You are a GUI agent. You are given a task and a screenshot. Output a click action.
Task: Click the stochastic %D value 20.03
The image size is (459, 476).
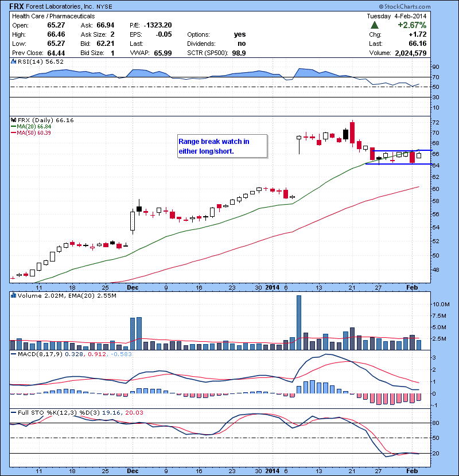(x=134, y=413)
